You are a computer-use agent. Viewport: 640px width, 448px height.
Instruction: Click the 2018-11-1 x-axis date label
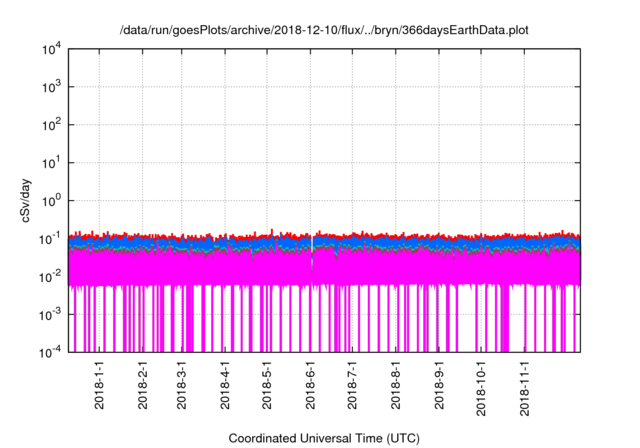(524, 388)
